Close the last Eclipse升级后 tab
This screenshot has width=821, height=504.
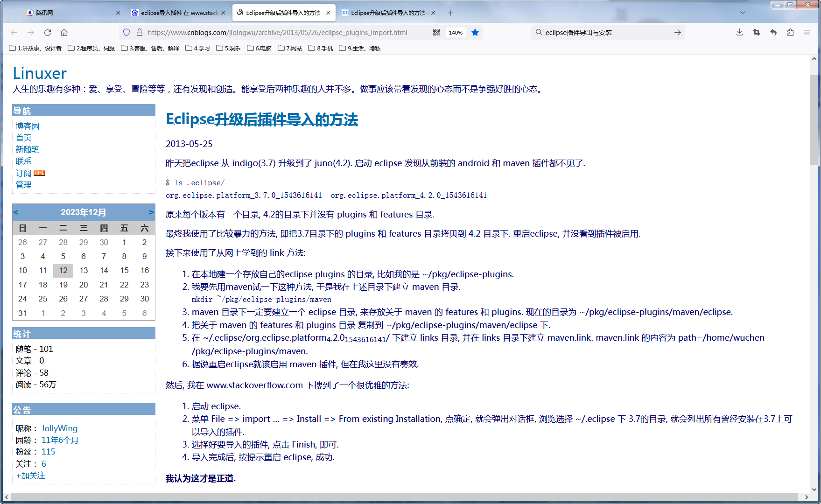[433, 13]
